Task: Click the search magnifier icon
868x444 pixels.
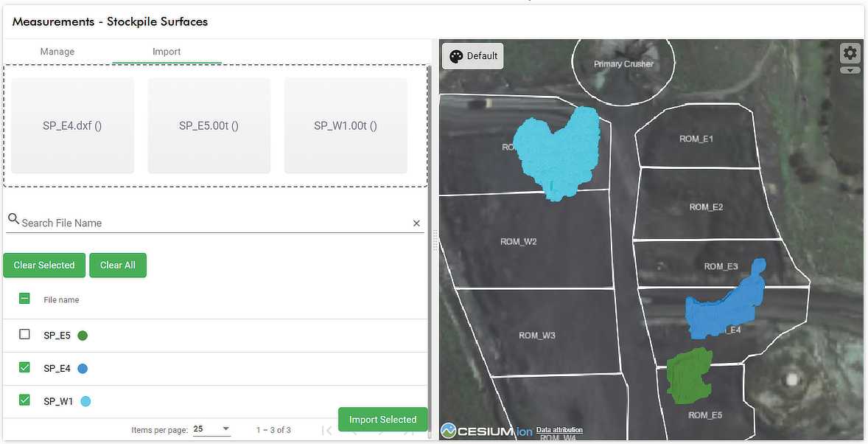Action: (14, 218)
